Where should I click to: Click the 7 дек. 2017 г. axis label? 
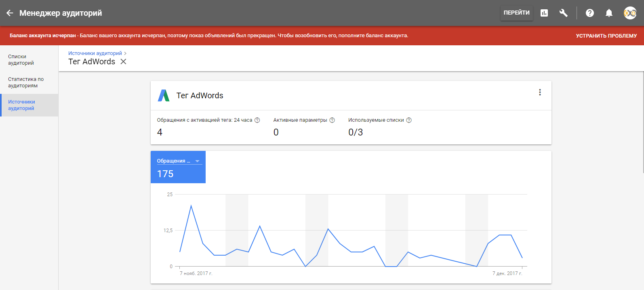coord(507,273)
